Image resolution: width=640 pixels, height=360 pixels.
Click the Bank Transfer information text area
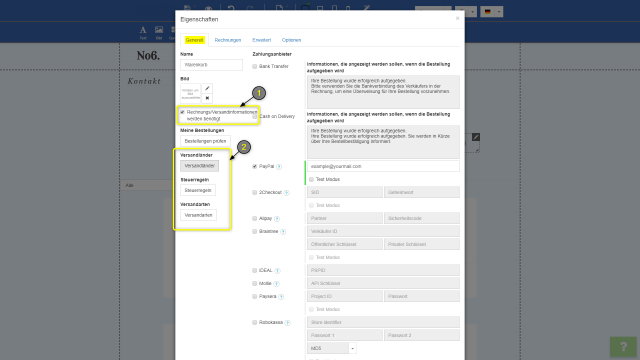[x=383, y=92]
